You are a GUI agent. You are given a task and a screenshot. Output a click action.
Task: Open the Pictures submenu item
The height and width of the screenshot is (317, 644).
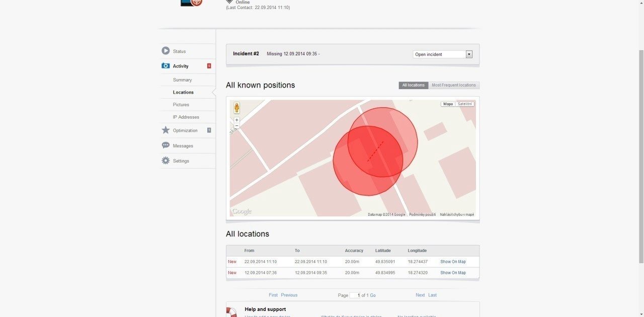[x=181, y=105]
